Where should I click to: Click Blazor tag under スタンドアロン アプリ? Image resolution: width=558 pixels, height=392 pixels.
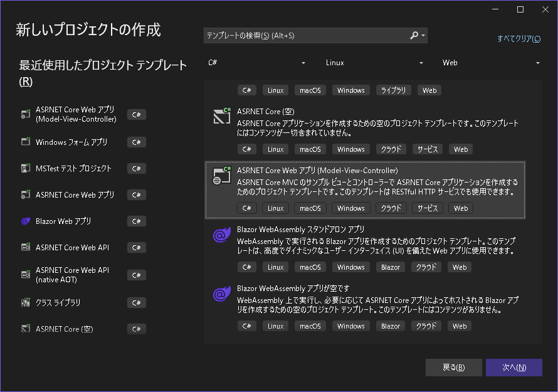391,267
